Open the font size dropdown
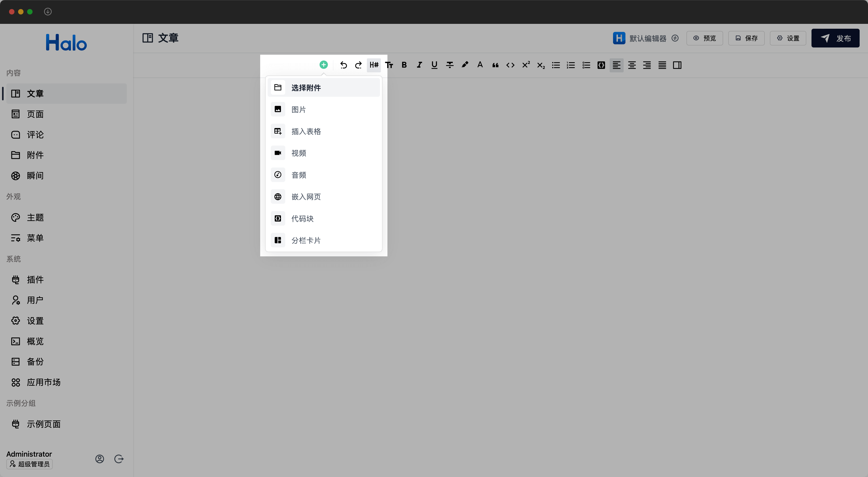This screenshot has width=868, height=477. pos(389,65)
